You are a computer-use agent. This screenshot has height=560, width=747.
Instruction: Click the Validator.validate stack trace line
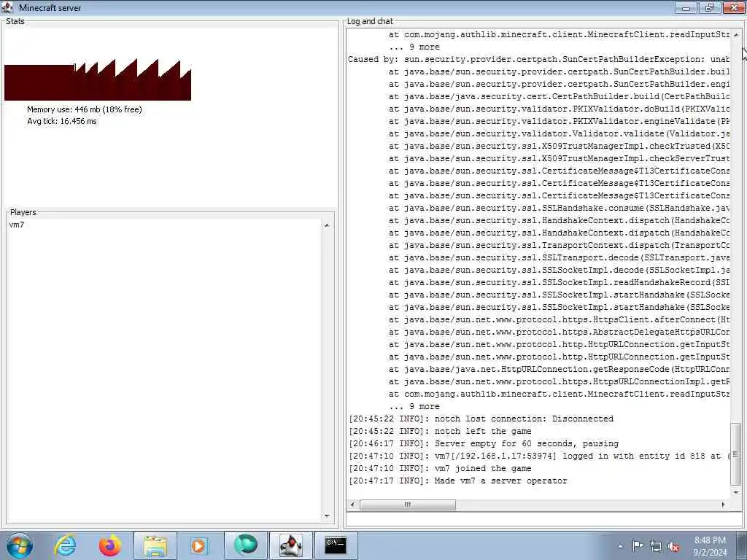point(559,134)
